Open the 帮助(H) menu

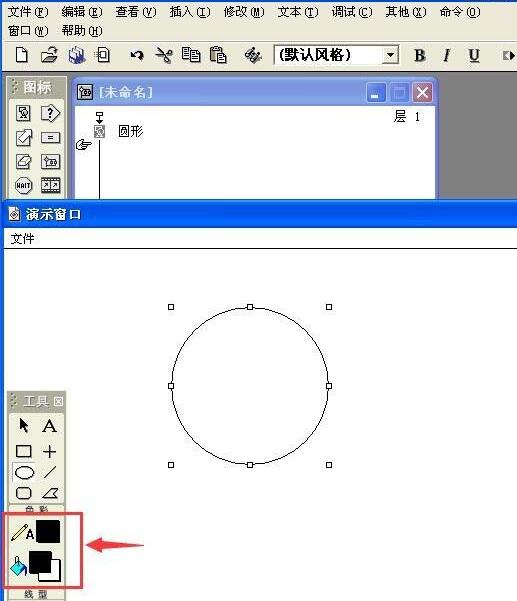click(x=82, y=31)
